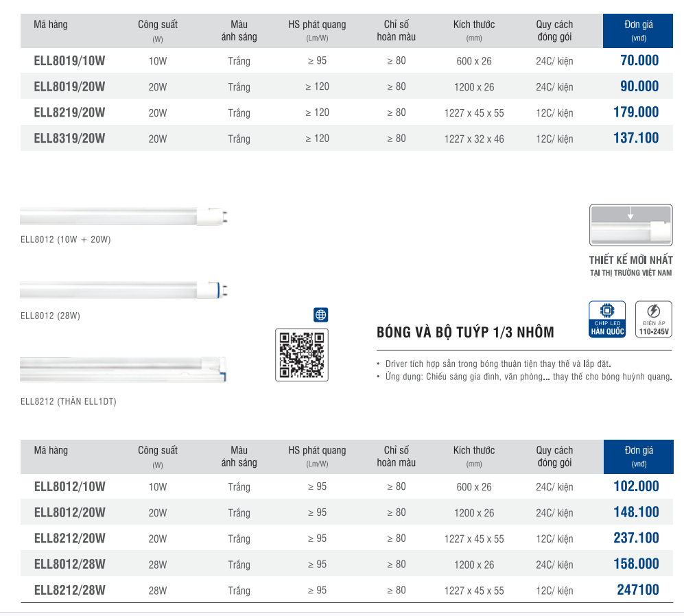Click price 102.000
Viewport: 684px width, 616px height.
[x=636, y=486]
